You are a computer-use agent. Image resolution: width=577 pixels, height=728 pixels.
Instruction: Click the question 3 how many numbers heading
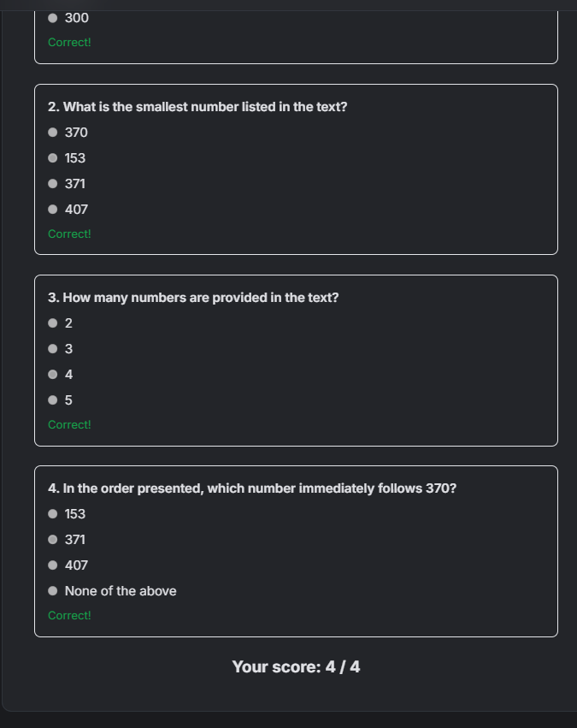pos(193,298)
